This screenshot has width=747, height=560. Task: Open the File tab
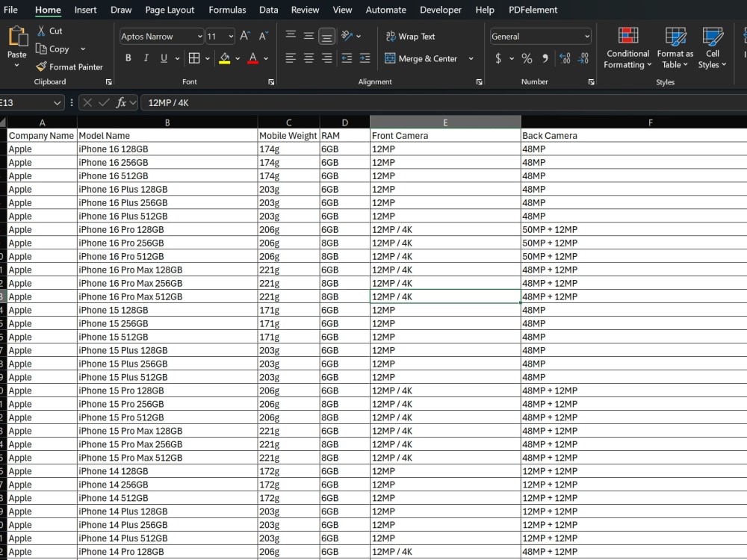tap(10, 10)
